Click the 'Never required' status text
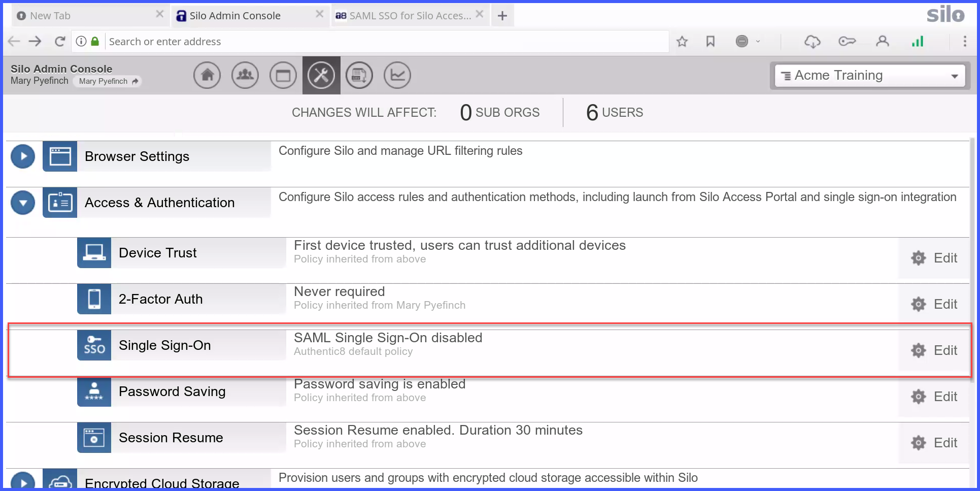980x491 pixels. point(340,291)
